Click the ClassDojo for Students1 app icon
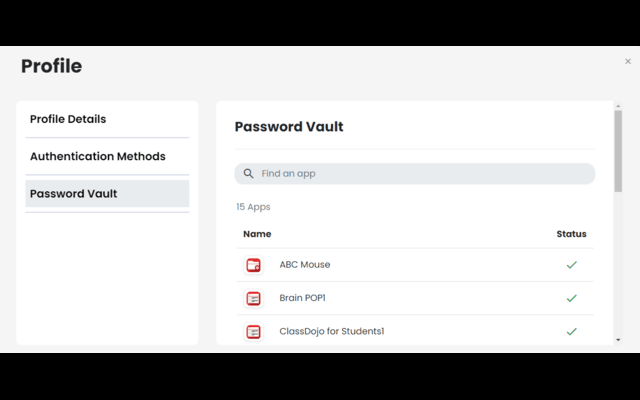The image size is (640, 400). [x=253, y=331]
